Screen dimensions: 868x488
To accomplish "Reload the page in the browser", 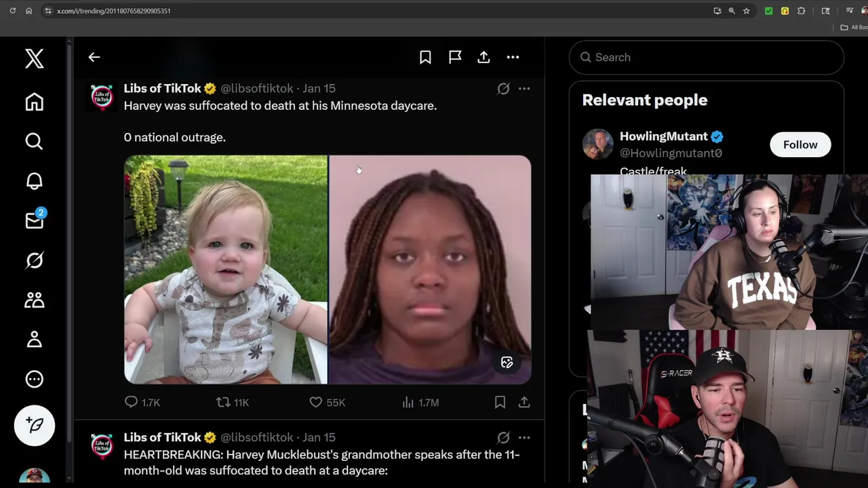I will click(x=12, y=11).
